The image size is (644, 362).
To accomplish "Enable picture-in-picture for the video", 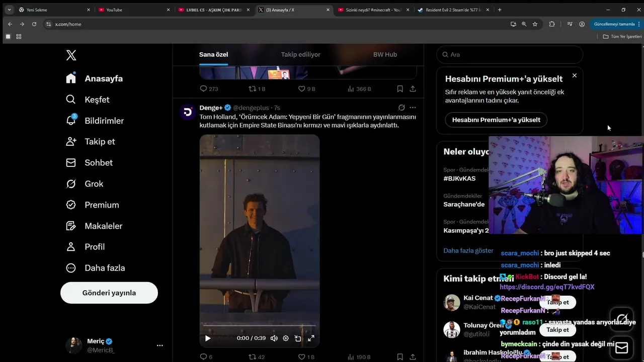I will (298, 338).
